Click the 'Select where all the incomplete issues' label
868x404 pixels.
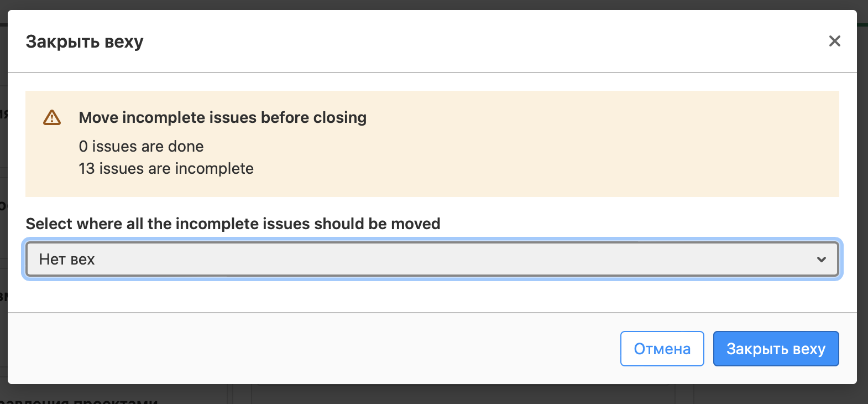pyautogui.click(x=233, y=224)
